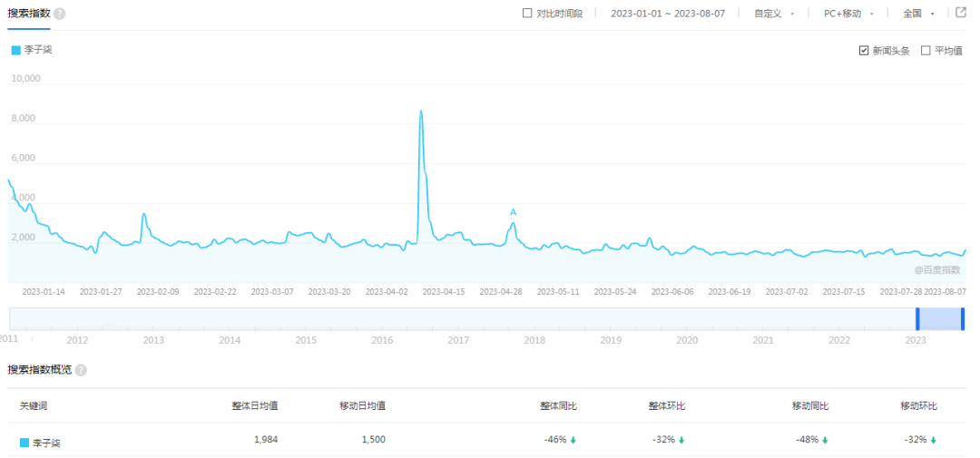Click the help icon beside 搜索指数 title
The image size is (980, 458).
59,15
